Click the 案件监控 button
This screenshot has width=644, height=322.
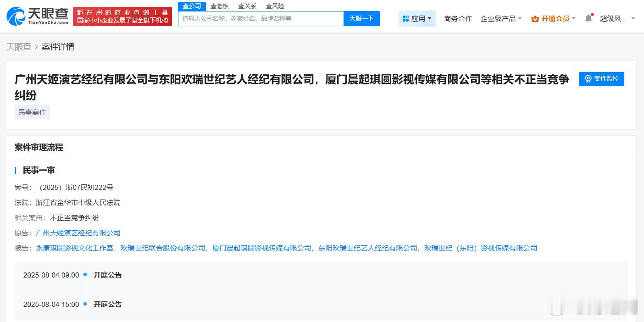[601, 79]
